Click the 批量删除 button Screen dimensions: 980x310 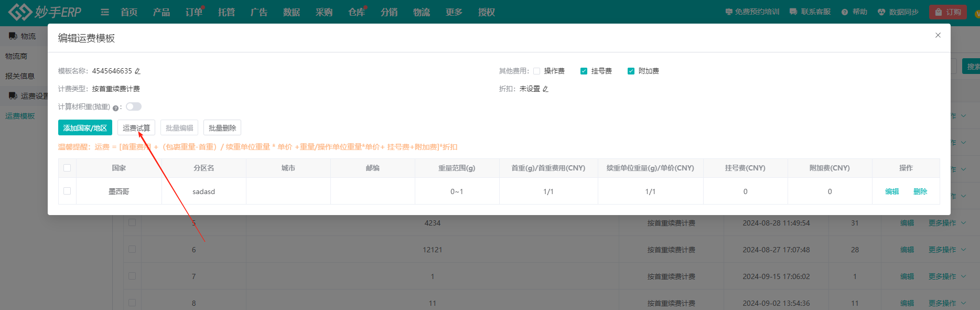pyautogui.click(x=222, y=128)
